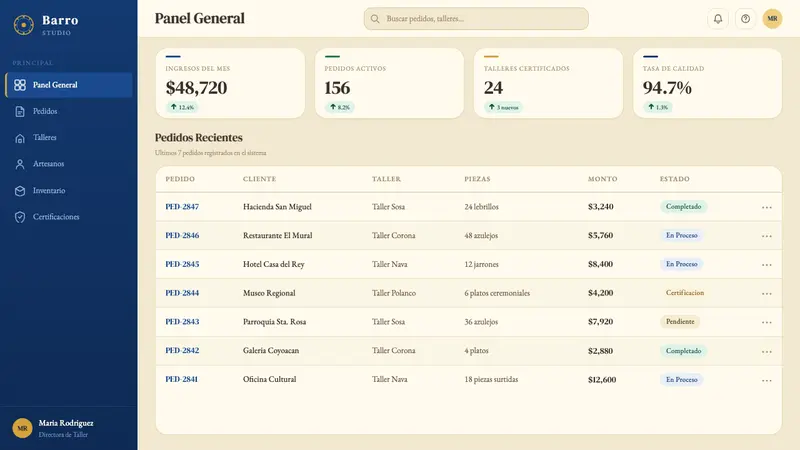Open more options for PED-2845 row
Image resolution: width=800 pixels, height=450 pixels.
766,264
